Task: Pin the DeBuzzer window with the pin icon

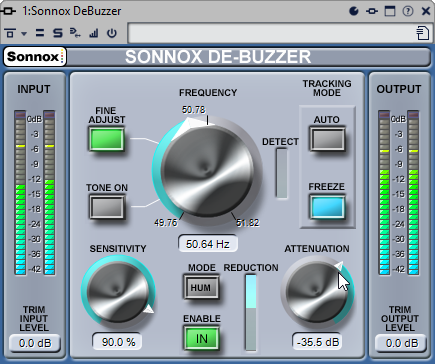Action: pyautogui.click(x=372, y=11)
